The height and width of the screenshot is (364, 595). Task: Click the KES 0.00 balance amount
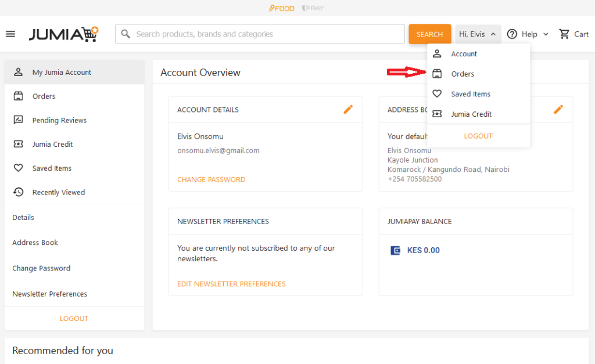tap(423, 250)
